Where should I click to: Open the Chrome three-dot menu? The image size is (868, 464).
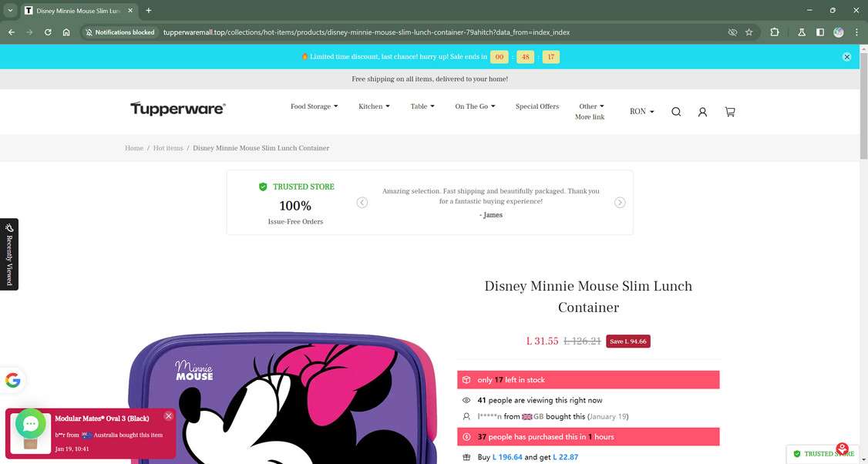856,32
